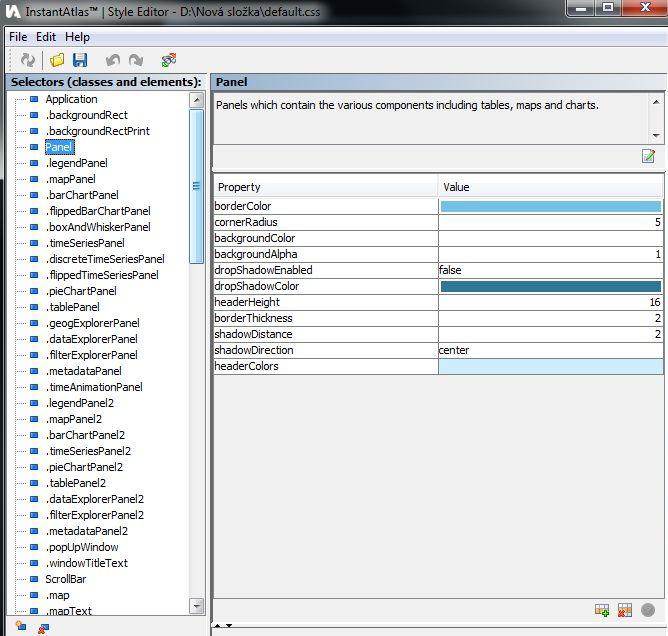Click the selector list scrollbar thumb
This screenshot has width=668, height=636.
[196, 187]
